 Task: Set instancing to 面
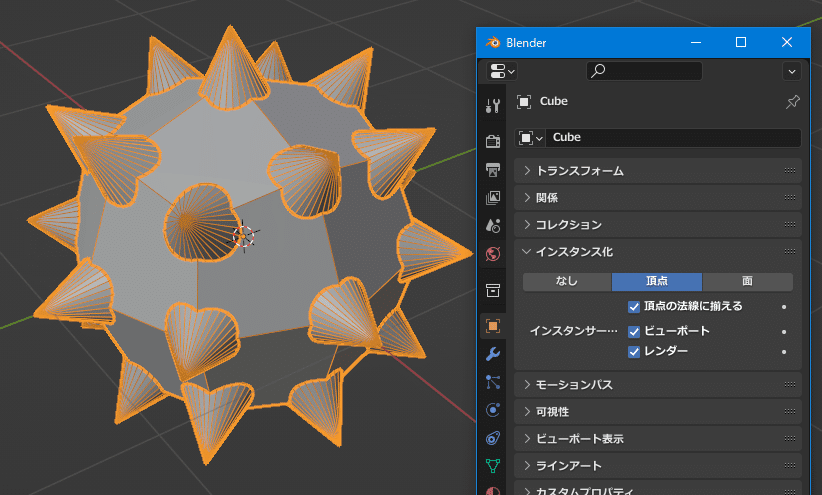(748, 282)
